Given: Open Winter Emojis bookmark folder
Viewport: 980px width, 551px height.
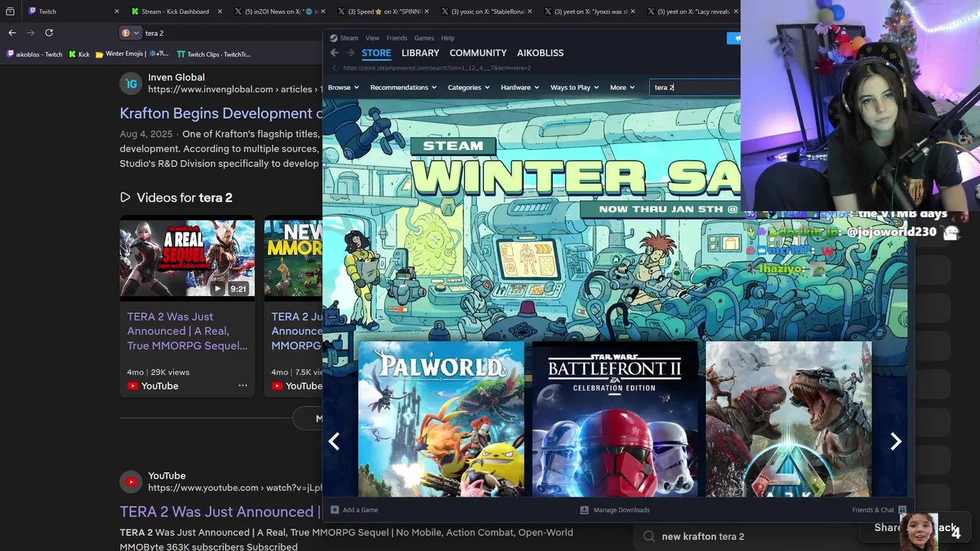Looking at the screenshot, I should click(x=132, y=54).
